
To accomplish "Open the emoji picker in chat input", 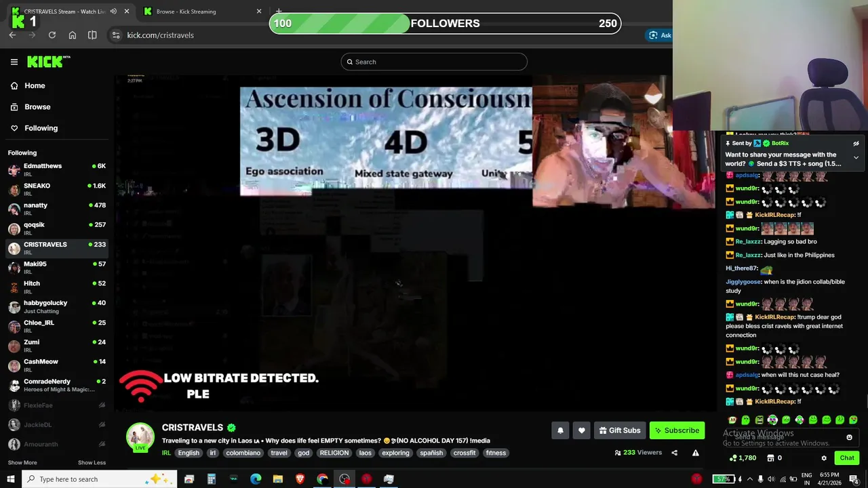I will (x=849, y=438).
